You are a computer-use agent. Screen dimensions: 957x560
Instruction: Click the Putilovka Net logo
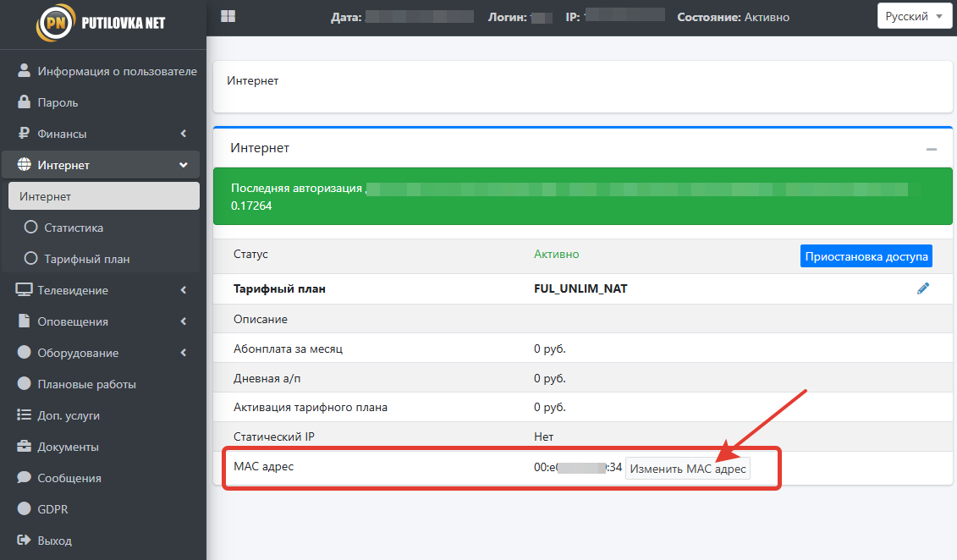tap(102, 23)
